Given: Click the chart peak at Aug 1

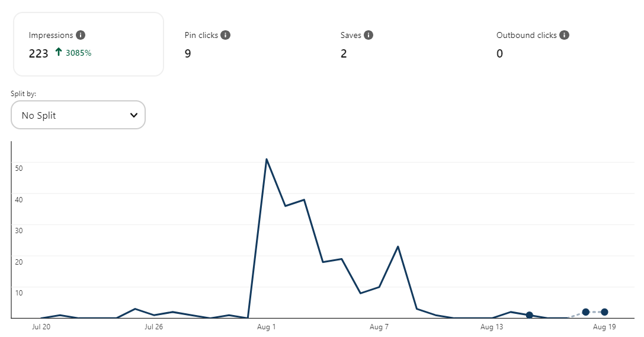Looking at the screenshot, I should [x=267, y=159].
